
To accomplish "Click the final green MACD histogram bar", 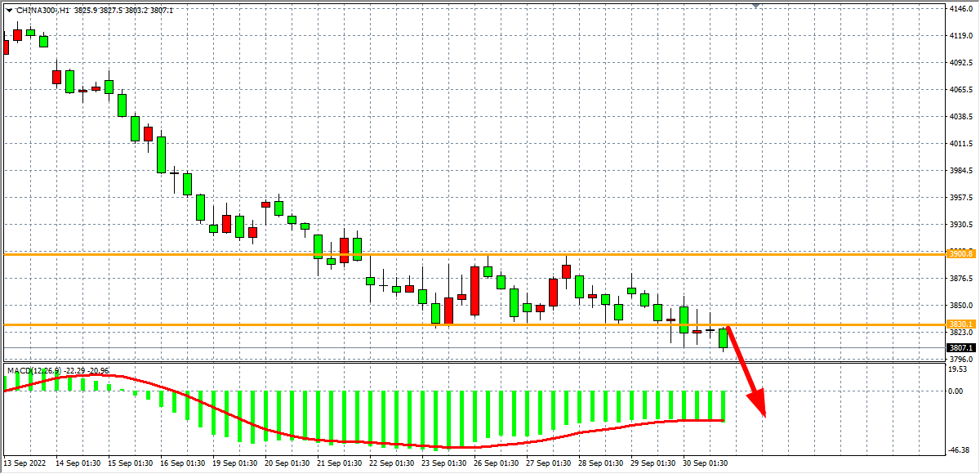I will click(x=724, y=405).
